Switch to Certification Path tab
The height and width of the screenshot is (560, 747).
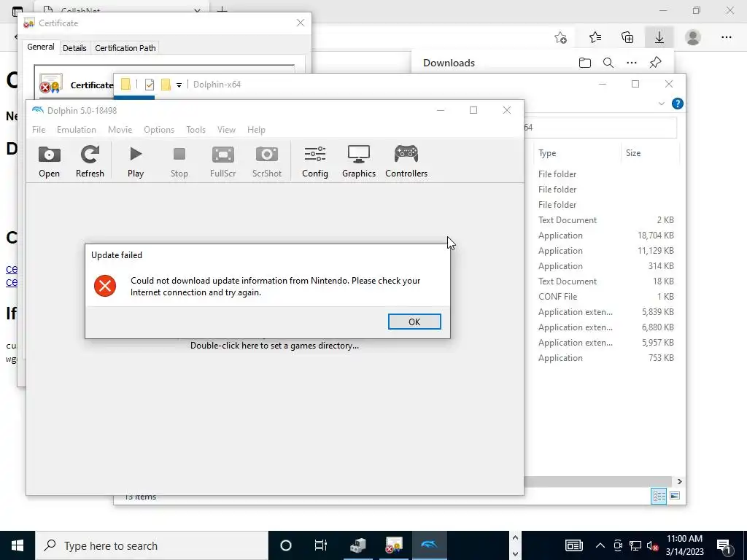(x=125, y=47)
